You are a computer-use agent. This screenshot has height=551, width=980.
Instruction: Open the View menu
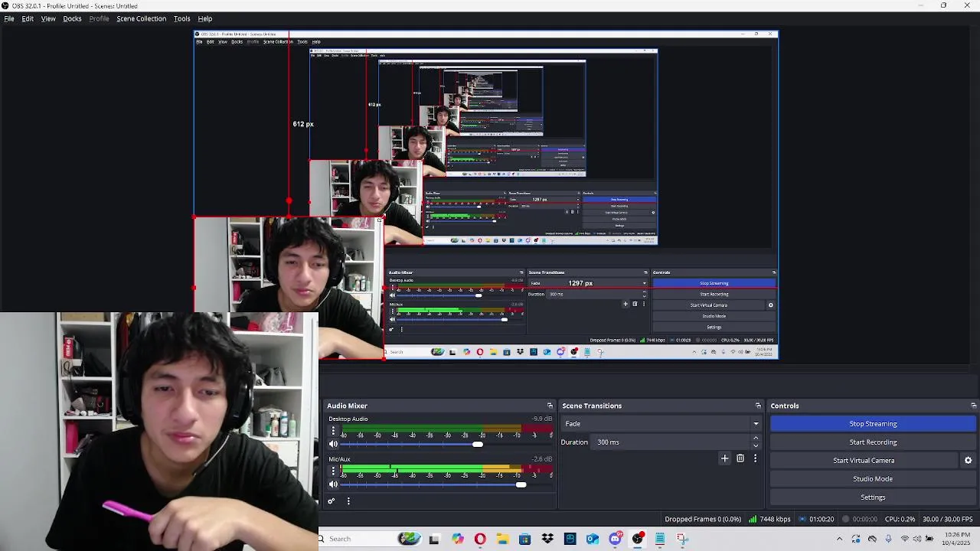(x=48, y=18)
